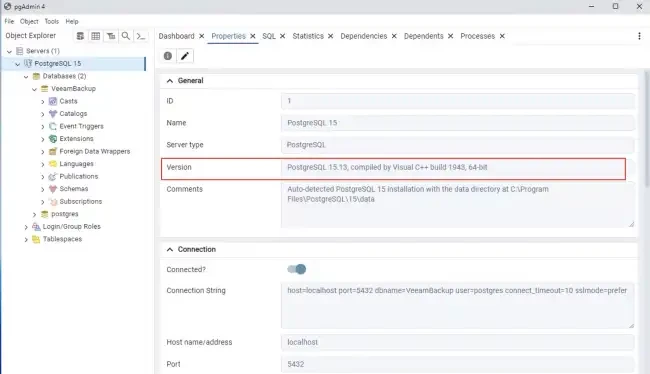
Task: Click the Tablespaces node icon
Action: tap(36, 239)
